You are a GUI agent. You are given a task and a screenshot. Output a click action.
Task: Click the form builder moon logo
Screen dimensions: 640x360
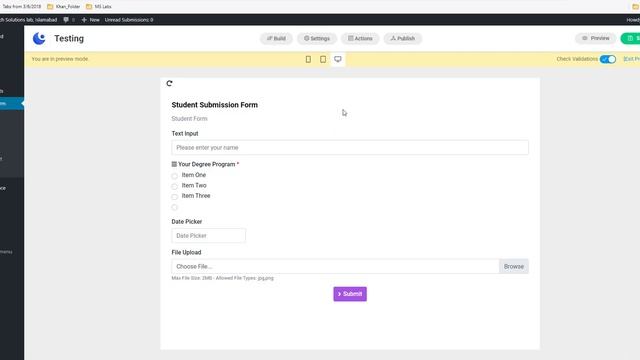39,38
